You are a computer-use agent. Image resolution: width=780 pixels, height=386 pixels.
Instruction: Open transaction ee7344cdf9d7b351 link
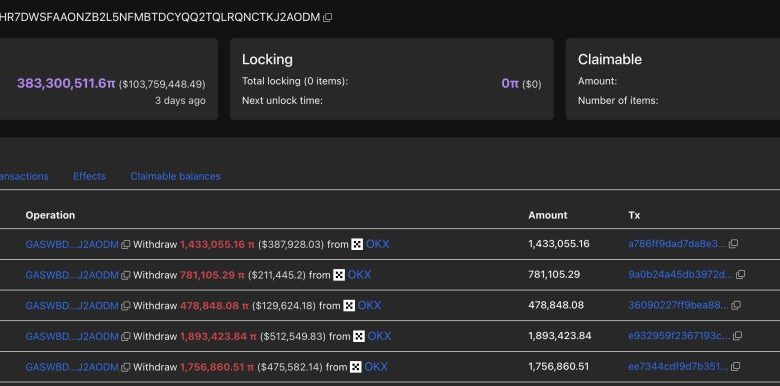(x=678, y=367)
